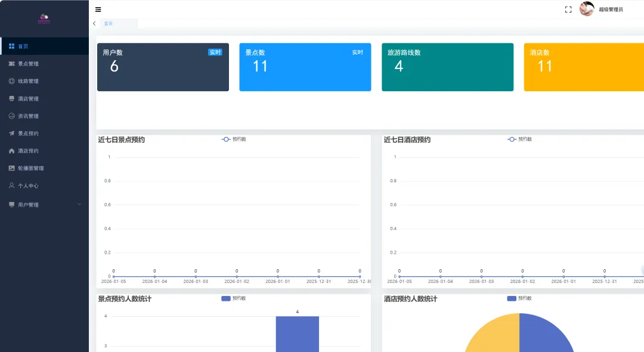
Task: Click the 景点预约人数统计 chart title
Action: click(125, 299)
